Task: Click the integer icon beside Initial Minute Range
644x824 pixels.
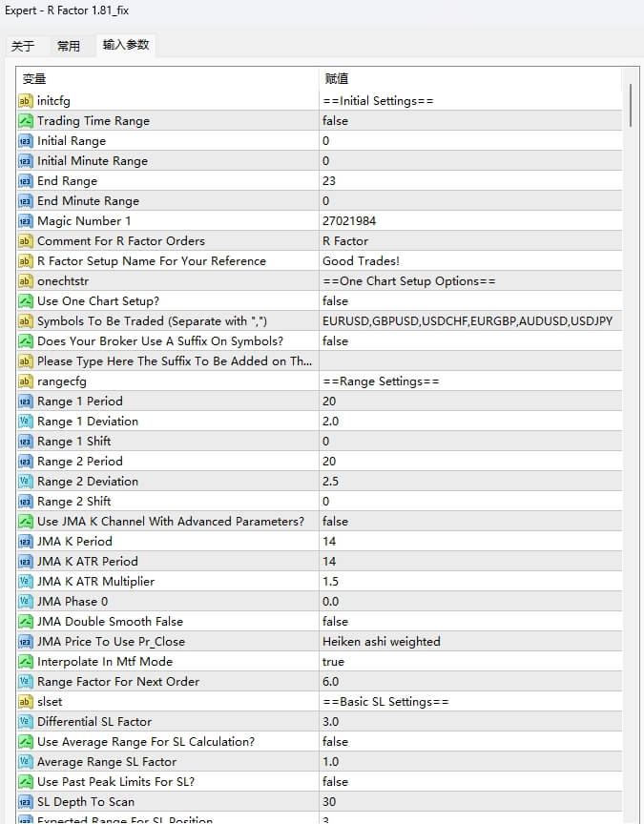Action: coord(25,161)
